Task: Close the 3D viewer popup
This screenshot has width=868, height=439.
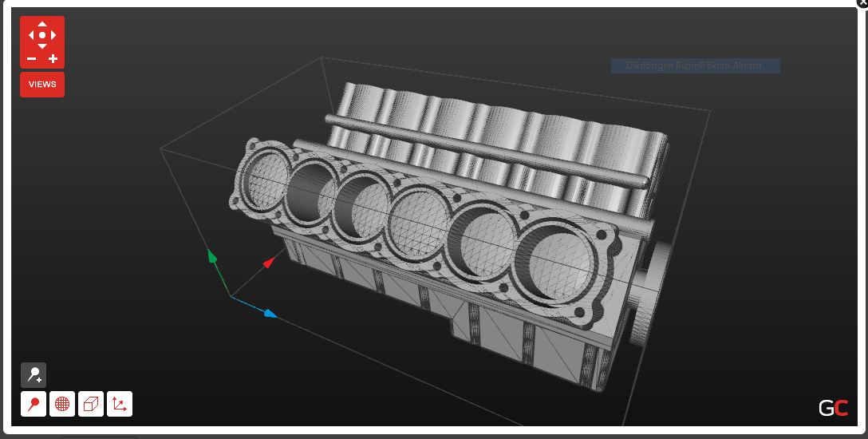Action: (x=862, y=2)
